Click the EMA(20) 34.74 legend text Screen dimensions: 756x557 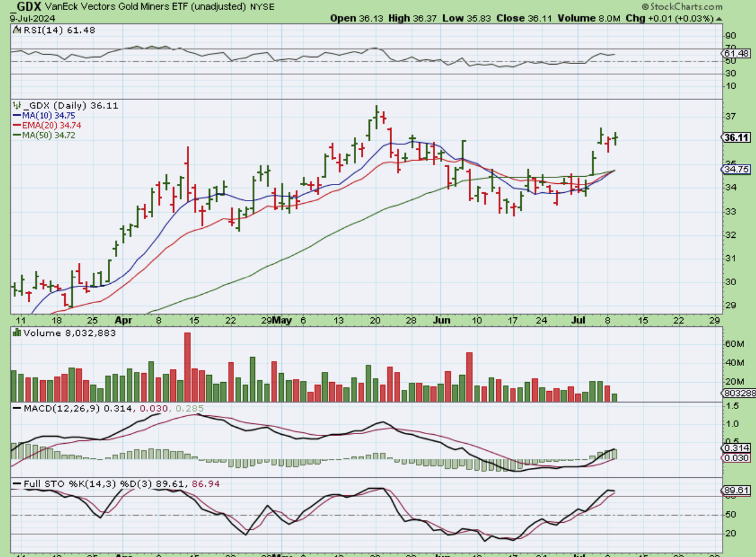point(51,125)
